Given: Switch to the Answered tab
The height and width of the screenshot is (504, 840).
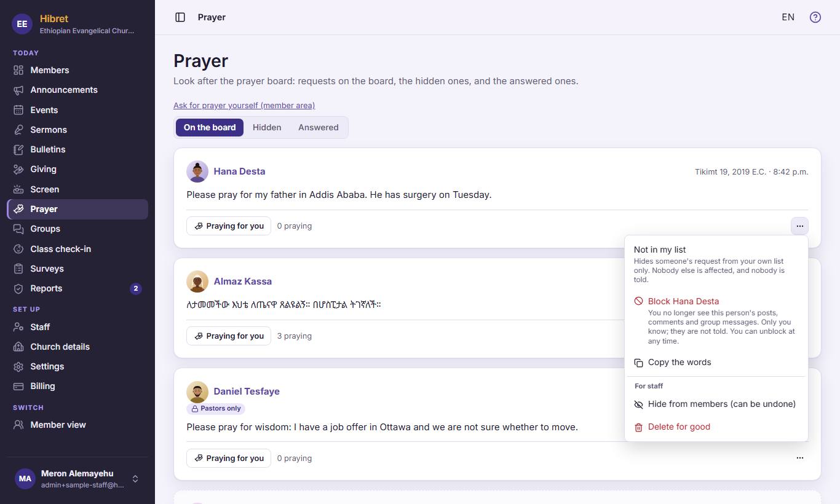Looking at the screenshot, I should coord(319,127).
